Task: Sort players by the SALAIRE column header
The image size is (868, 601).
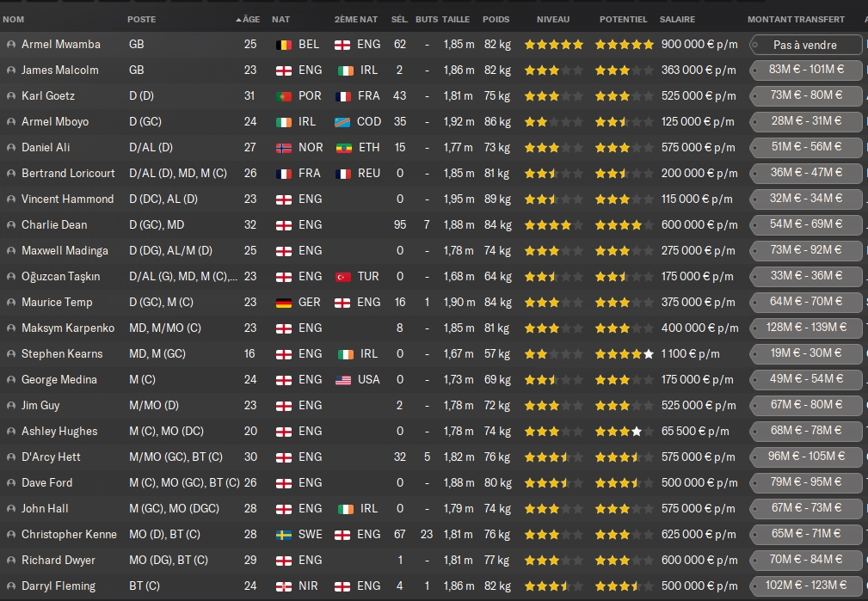Action: (677, 19)
